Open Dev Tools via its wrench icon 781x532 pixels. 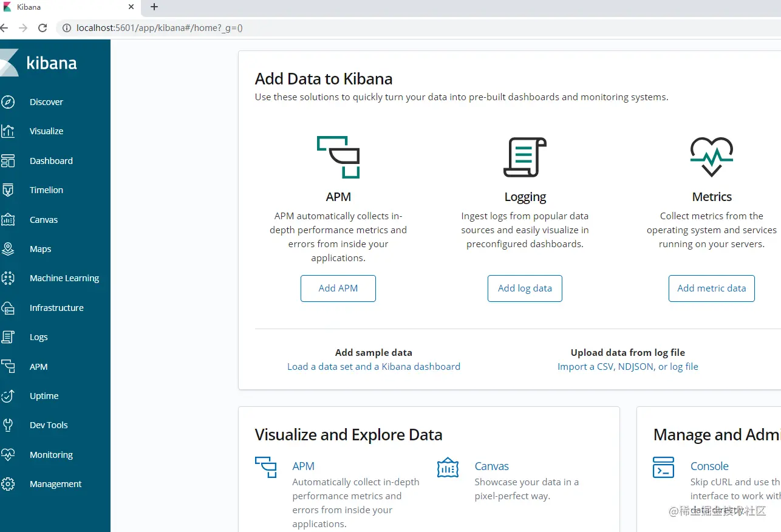(x=8, y=425)
